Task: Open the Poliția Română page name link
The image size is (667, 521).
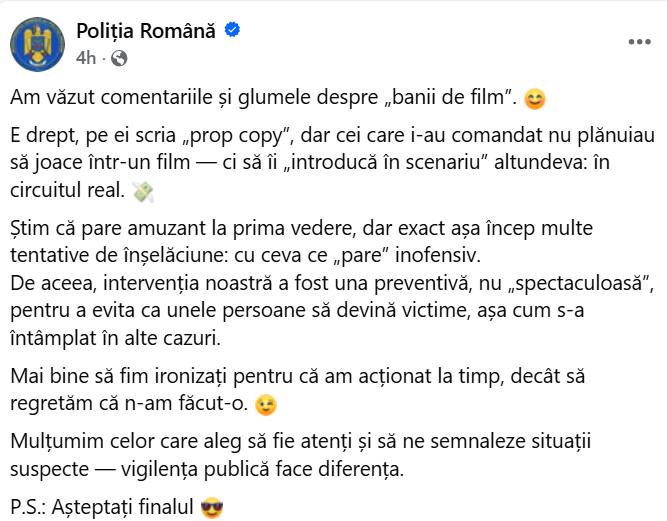Action: 146,32
